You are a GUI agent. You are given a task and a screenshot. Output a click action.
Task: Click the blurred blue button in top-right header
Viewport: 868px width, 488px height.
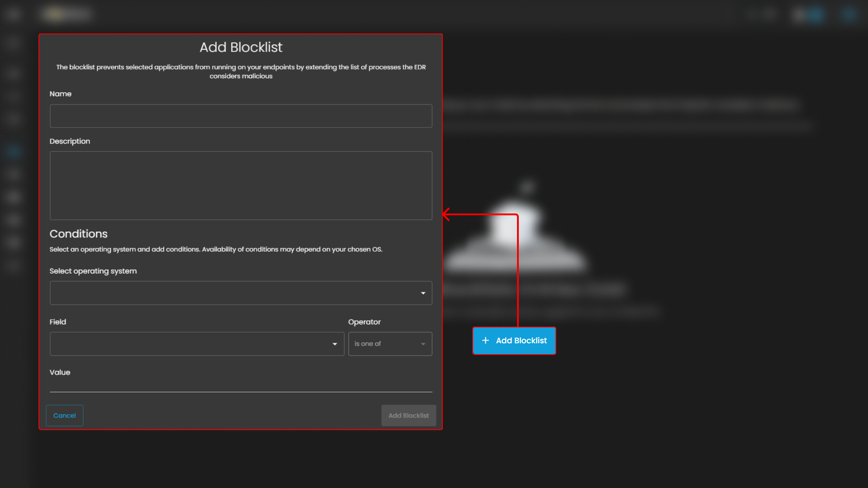[x=808, y=15]
